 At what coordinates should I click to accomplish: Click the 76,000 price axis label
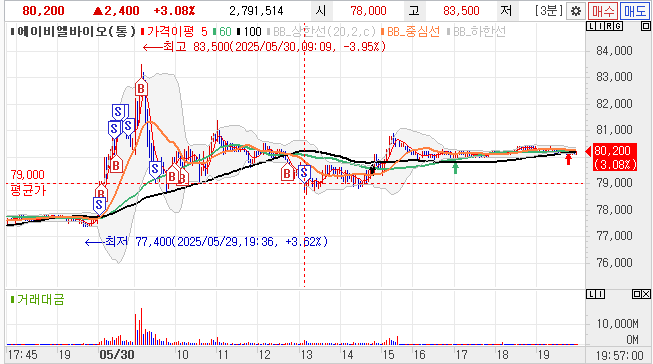(x=614, y=262)
